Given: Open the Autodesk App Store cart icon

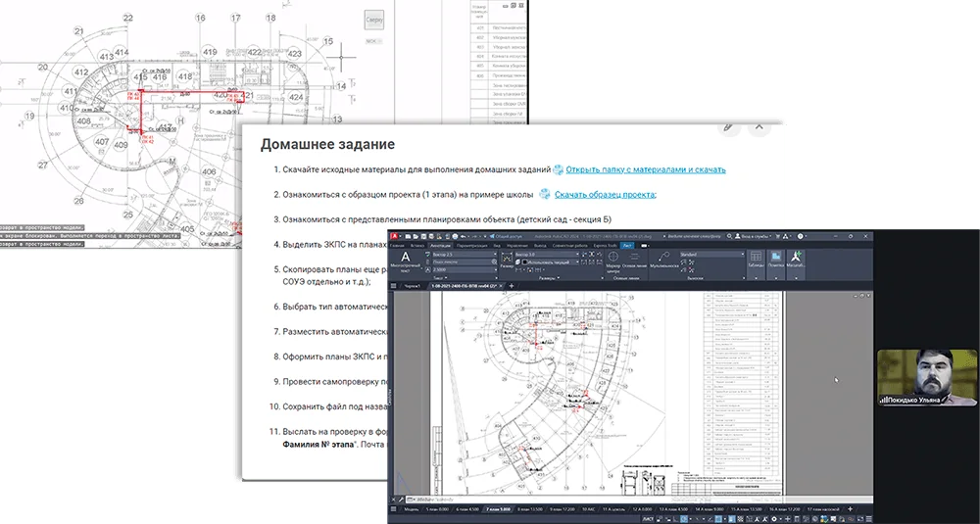Looking at the screenshot, I should point(777,237).
